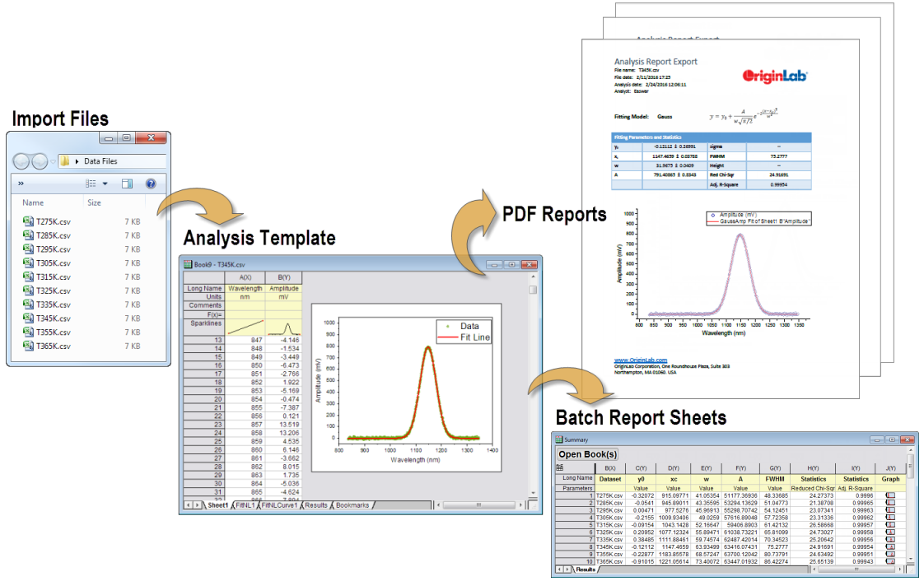
Task: Click the help icon in Data Files window
Action: (150, 184)
